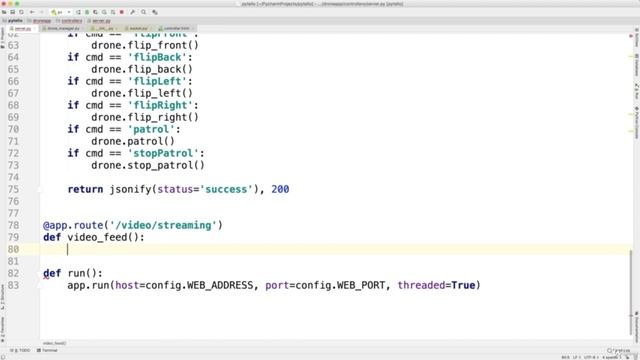640x360 pixels.
Task: Click the 'flipRight' string on line 68
Action: pos(160,105)
